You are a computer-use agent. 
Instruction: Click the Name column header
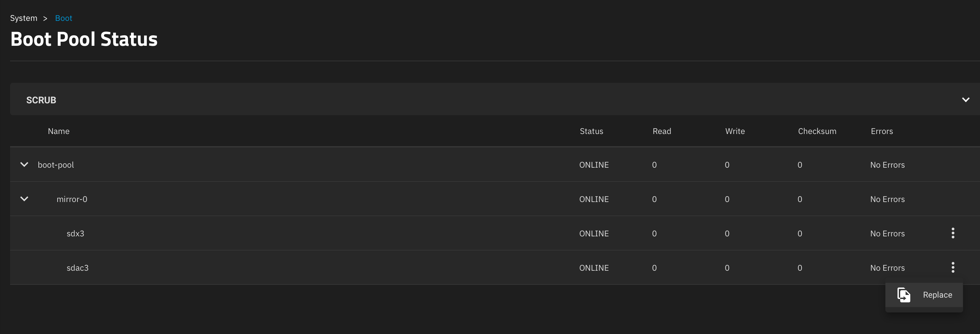pos(59,131)
